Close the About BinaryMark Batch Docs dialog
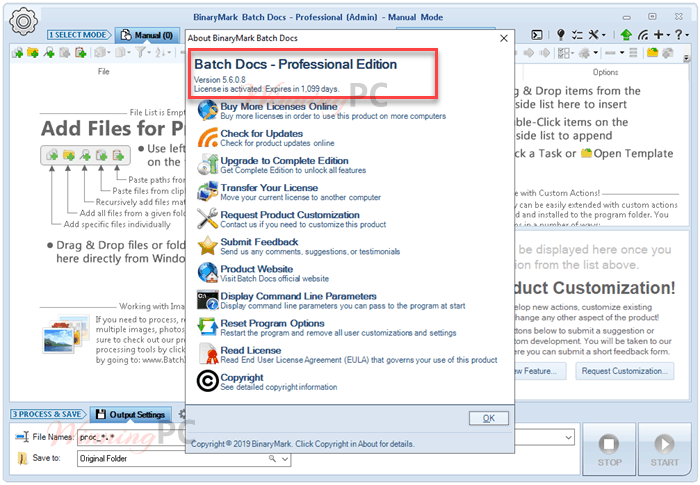 (x=504, y=38)
